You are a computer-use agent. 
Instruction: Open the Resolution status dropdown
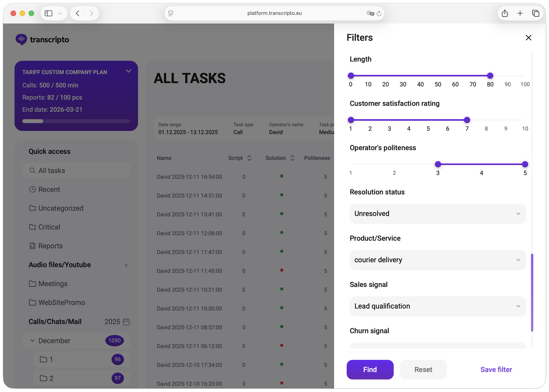(437, 214)
